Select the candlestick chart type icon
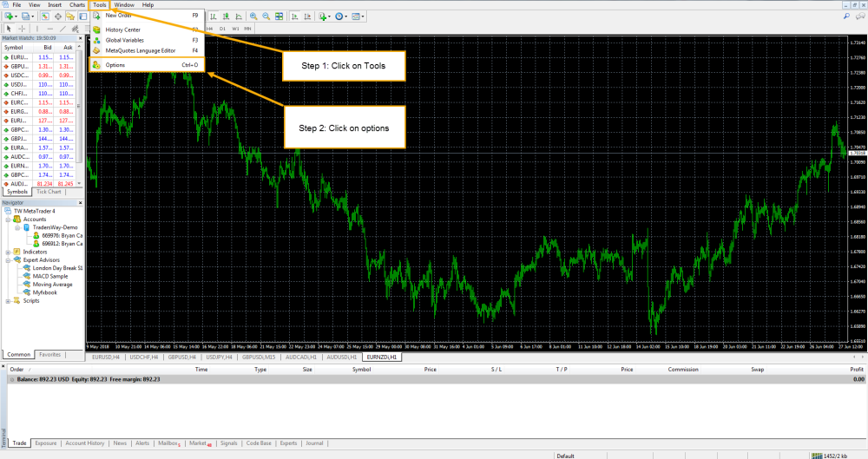 226,16
